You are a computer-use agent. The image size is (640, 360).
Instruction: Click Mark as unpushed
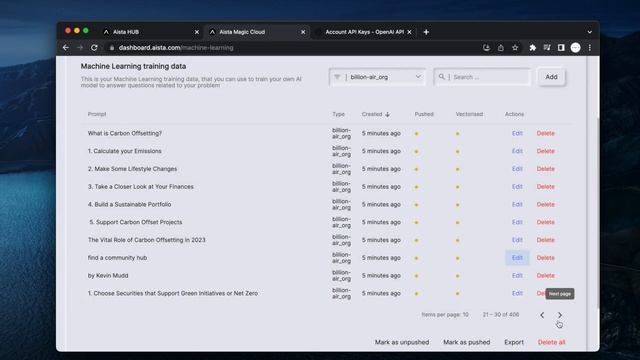[402, 342]
